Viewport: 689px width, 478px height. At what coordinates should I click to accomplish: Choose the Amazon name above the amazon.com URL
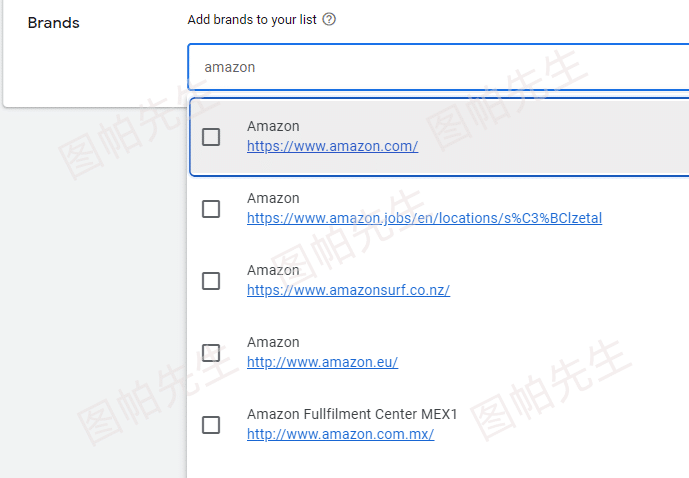(273, 126)
